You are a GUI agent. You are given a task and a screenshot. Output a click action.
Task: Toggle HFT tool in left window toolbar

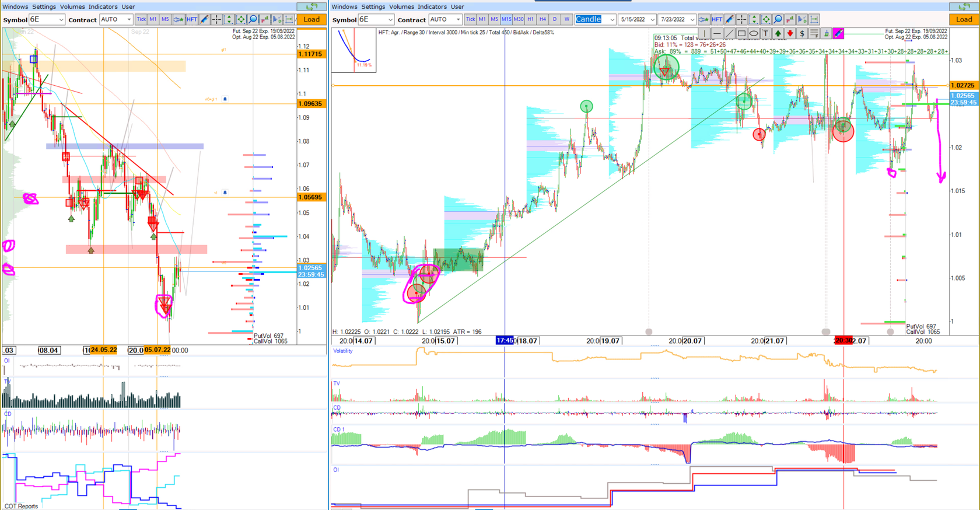[191, 19]
